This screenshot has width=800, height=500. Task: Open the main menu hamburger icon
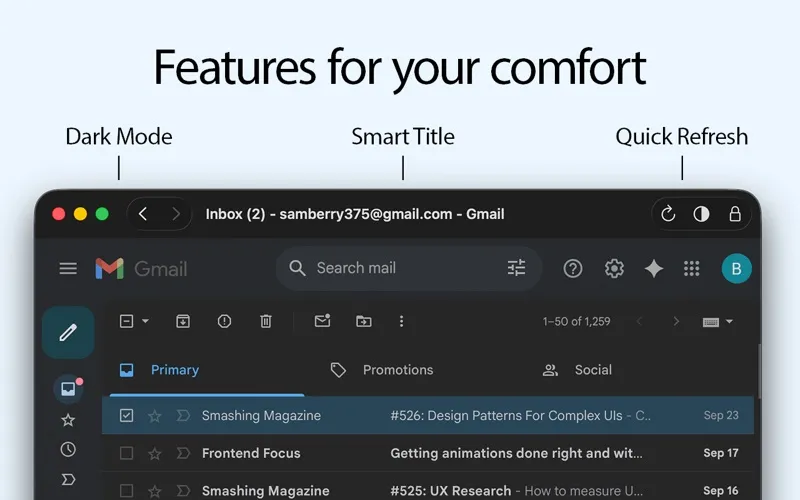tap(68, 268)
